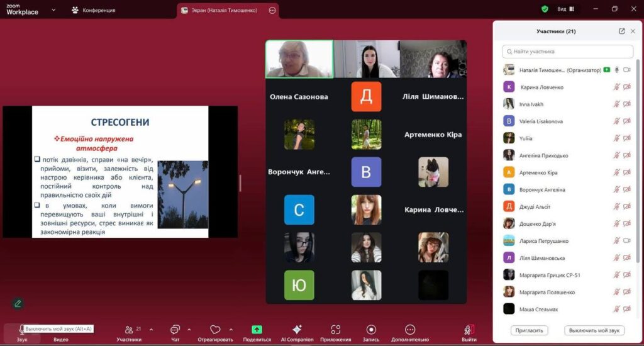
Task: Select the Экран (Наталія Тимошенко) tab
Action: pos(222,10)
